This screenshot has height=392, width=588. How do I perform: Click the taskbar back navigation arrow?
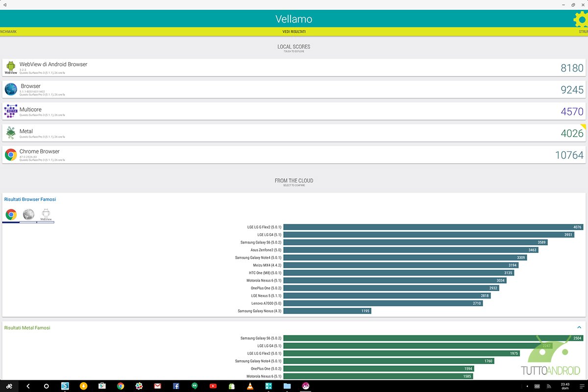coord(28,386)
